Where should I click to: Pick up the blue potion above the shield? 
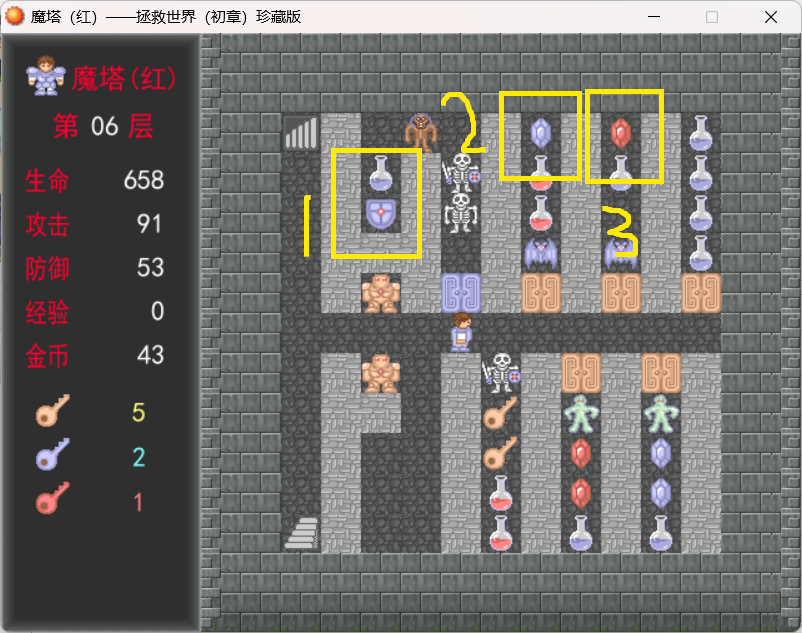[381, 173]
